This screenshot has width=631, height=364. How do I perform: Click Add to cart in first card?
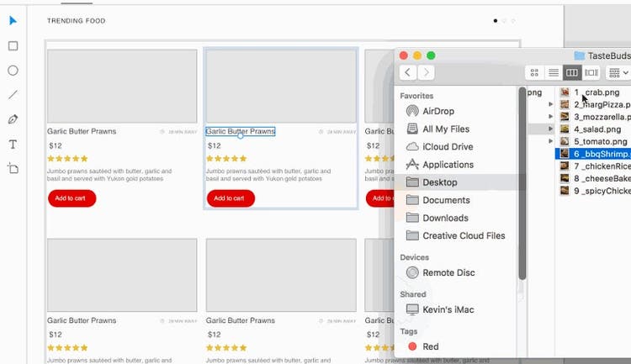pos(72,198)
